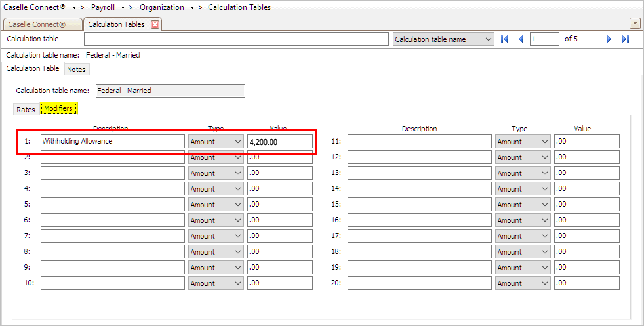Click the Calculation table search box
Viewport: 644px width, 326px height.
point(236,39)
